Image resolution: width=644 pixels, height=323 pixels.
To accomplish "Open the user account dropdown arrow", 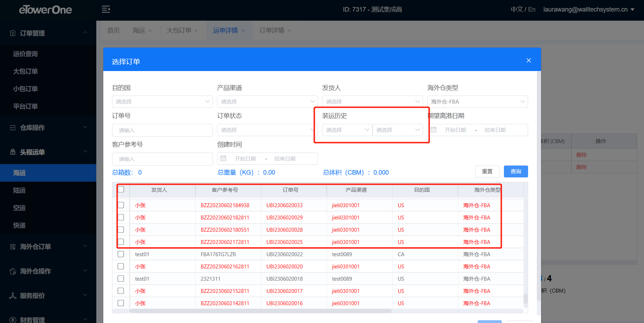I will tap(632, 9).
